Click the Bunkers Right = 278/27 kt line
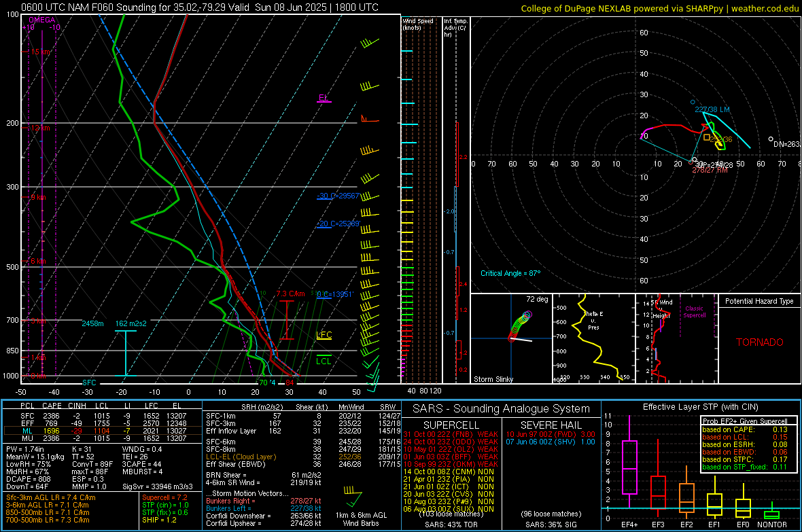Viewport: 802px width, 532px height. click(264, 501)
